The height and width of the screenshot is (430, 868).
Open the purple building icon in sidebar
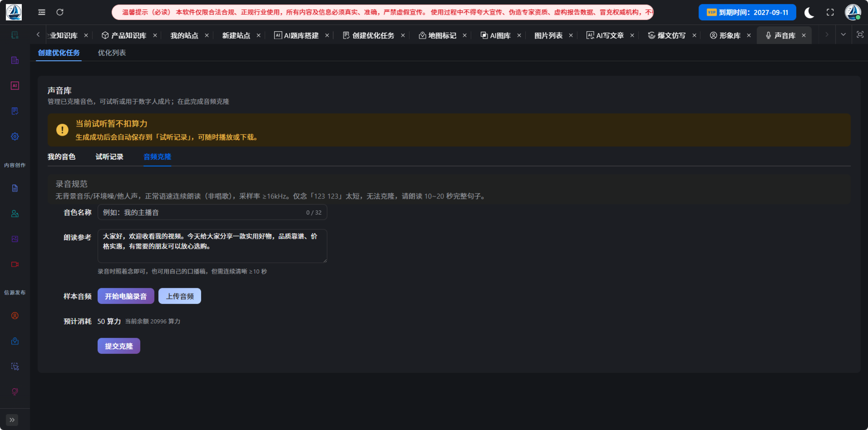(x=15, y=60)
